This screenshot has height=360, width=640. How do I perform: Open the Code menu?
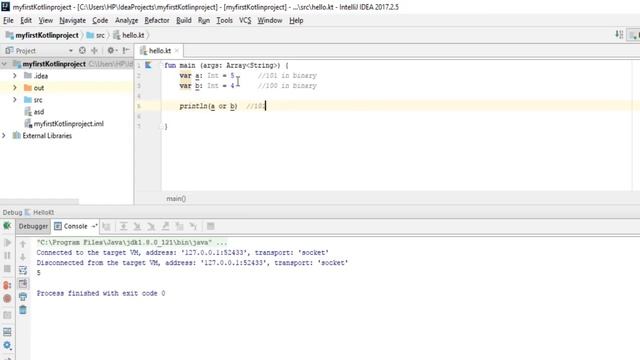click(x=100, y=20)
